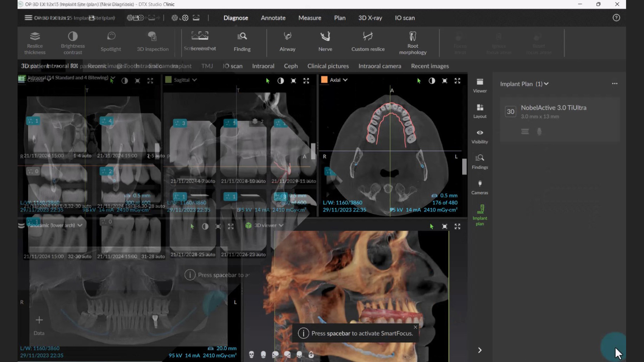644x362 pixels.
Task: Open the Findings sidebar panel
Action: (480, 162)
